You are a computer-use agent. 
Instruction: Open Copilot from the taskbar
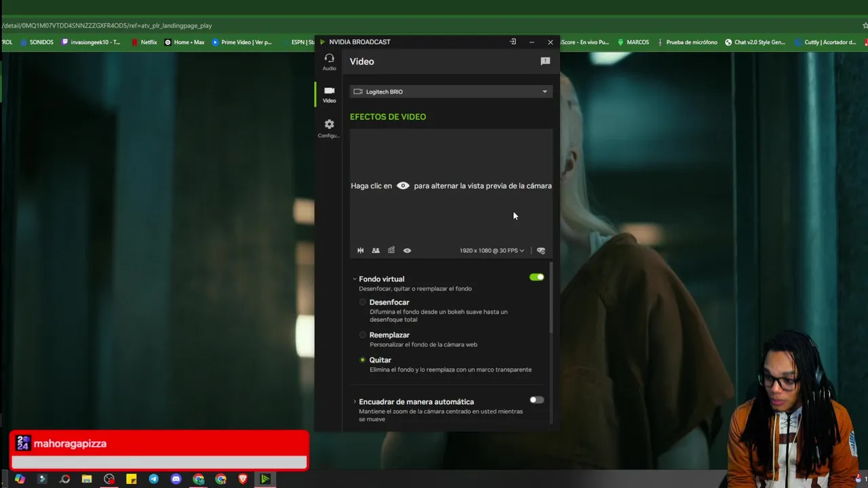pos(20,479)
